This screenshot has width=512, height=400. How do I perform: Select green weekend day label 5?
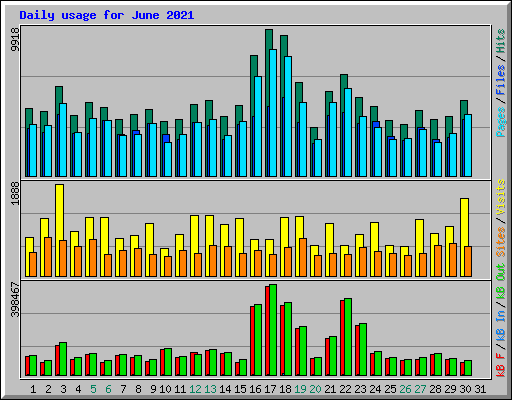click(x=93, y=389)
